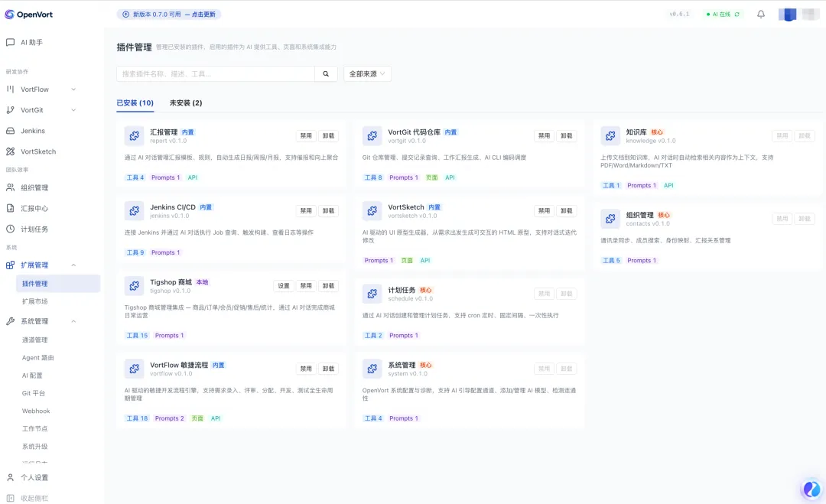Uninstall the Tigshop 商城 plugin
Image resolution: width=826 pixels, height=504 pixels.
pyautogui.click(x=328, y=285)
